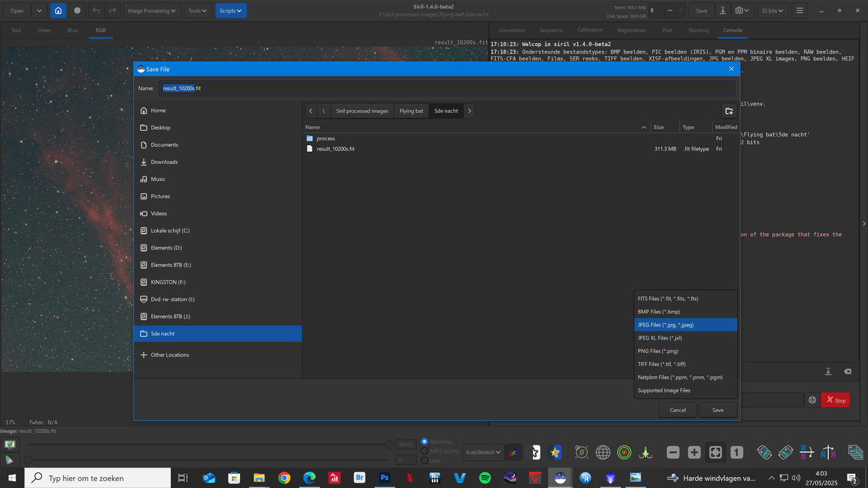This screenshot has width=868, height=488.
Task: Click the mirror vertical icon
Action: pyautogui.click(x=828, y=452)
